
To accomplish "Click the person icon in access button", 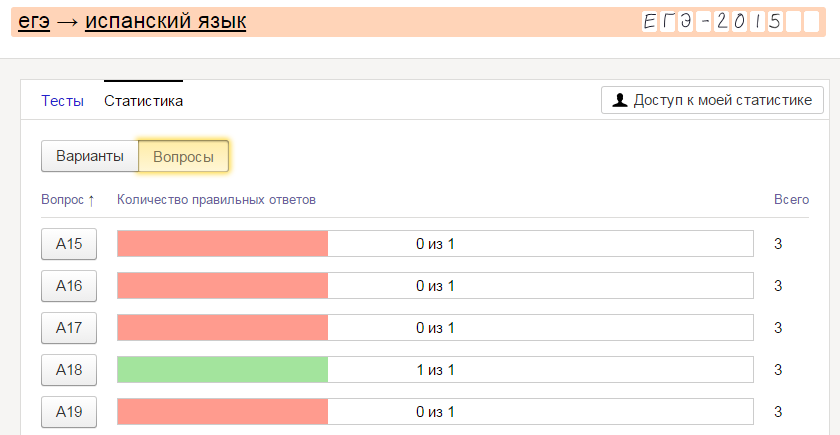I will 620,100.
